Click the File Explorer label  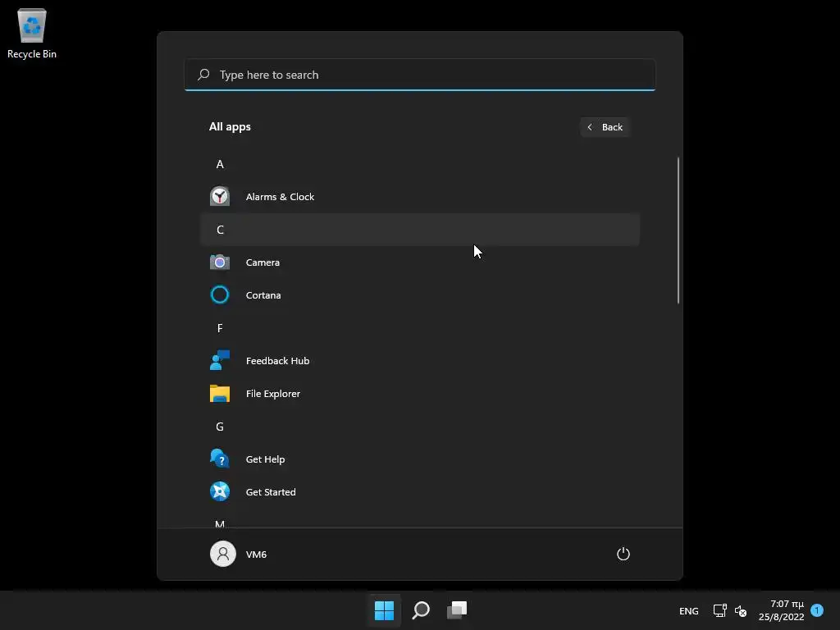(x=272, y=394)
